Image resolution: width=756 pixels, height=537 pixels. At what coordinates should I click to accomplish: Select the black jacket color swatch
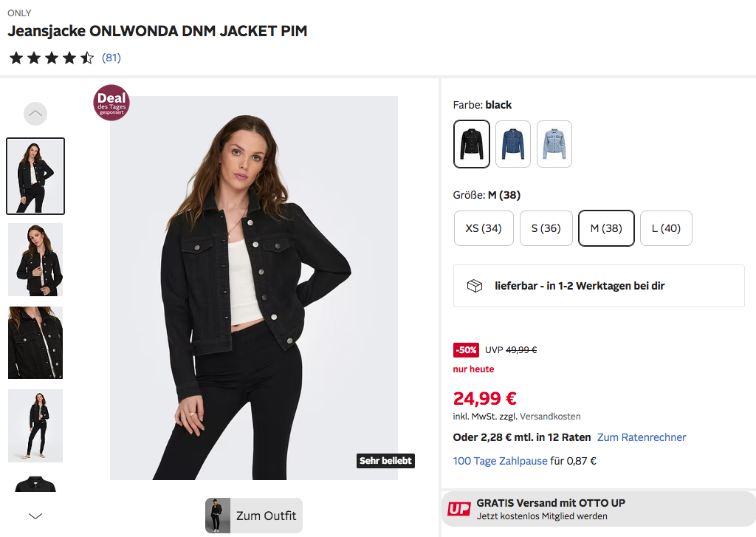[x=472, y=144]
